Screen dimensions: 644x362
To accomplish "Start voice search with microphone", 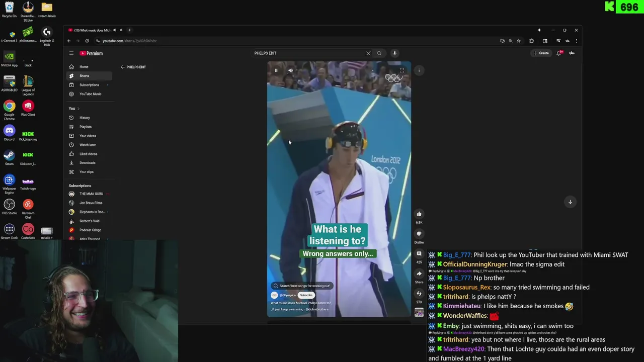I will [x=395, y=53].
